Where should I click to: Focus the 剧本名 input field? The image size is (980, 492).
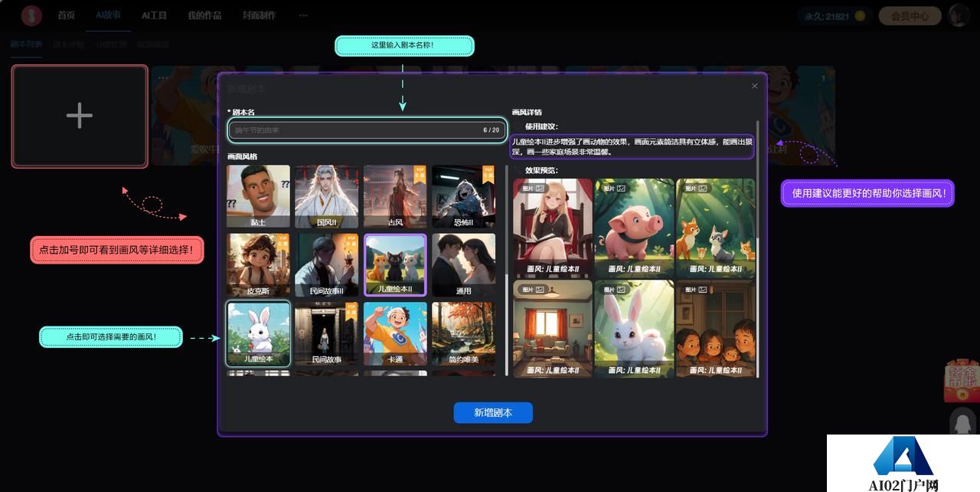click(x=367, y=130)
